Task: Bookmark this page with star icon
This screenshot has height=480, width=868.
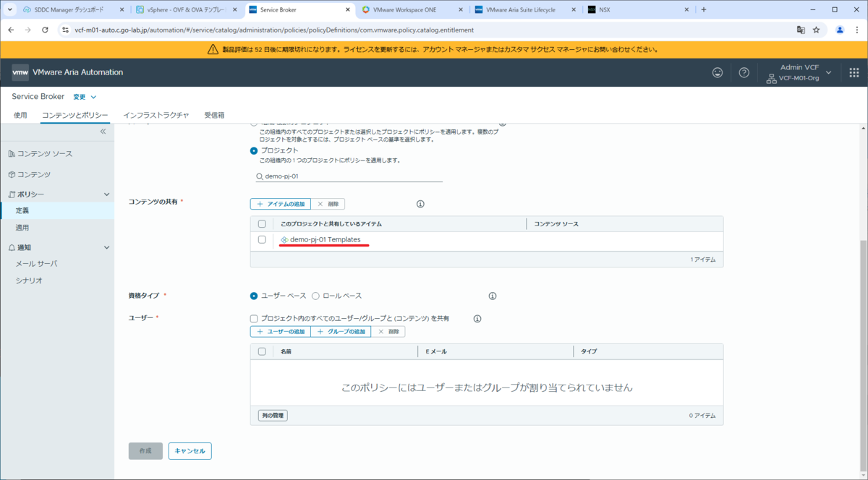Action: (816, 30)
